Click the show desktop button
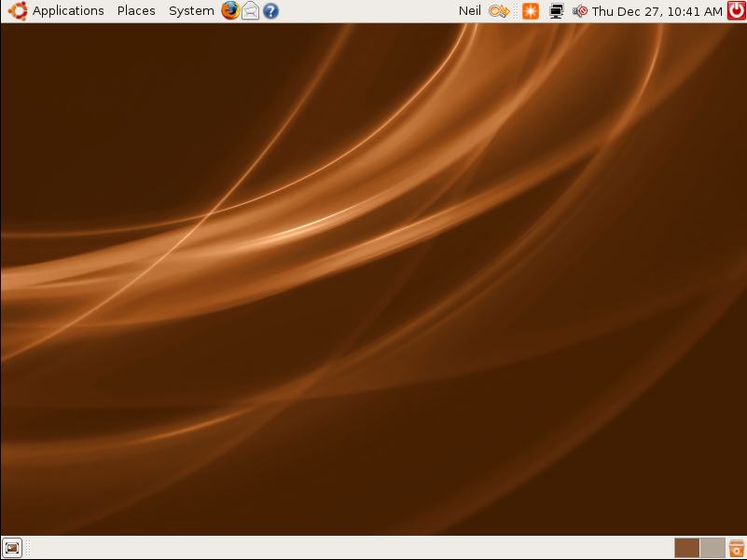Viewport: 747px width, 560px height. pos(11,547)
